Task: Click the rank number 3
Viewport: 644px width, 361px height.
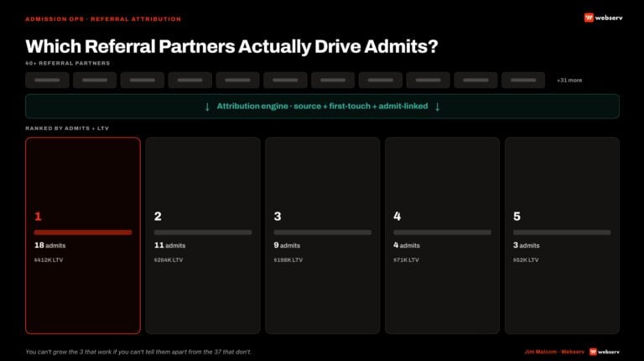Action: pos(278,217)
